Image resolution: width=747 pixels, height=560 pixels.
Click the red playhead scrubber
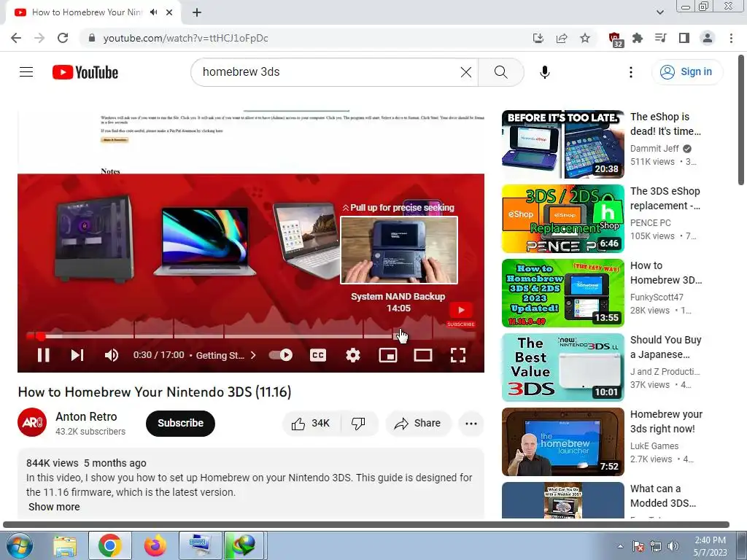(x=41, y=336)
